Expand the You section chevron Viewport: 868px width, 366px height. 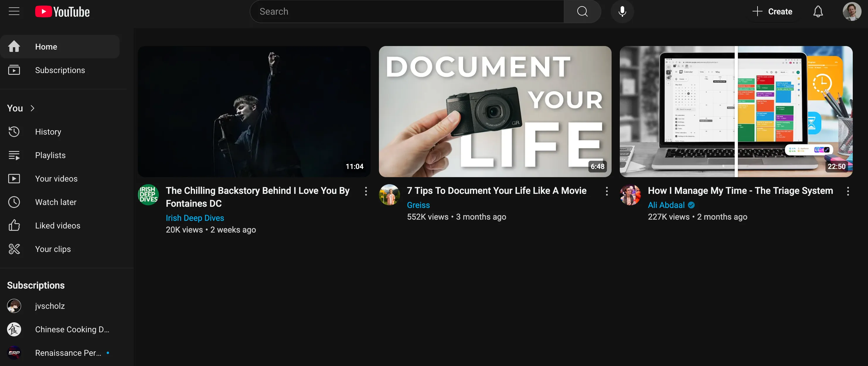pos(32,108)
